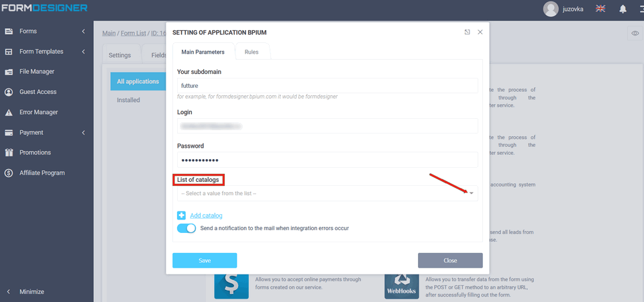This screenshot has height=302, width=644.
Task: Click the plus icon beside Add catalog
Action: point(182,215)
